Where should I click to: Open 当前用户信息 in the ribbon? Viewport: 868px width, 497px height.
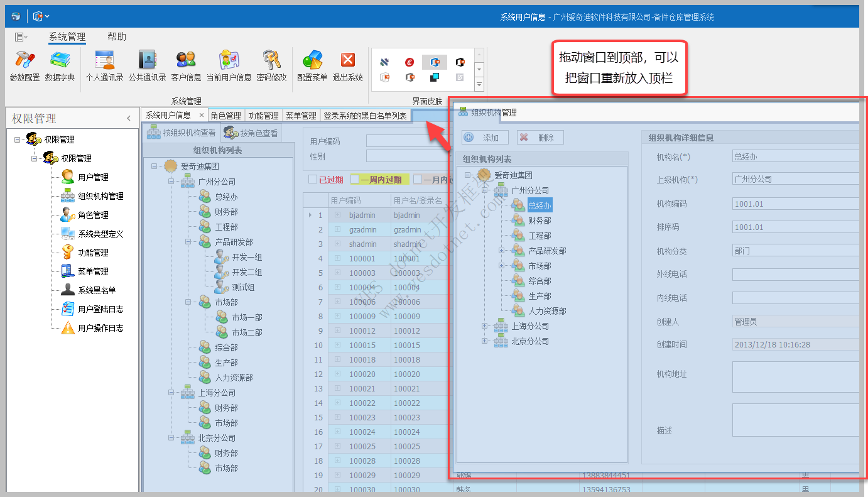click(229, 66)
